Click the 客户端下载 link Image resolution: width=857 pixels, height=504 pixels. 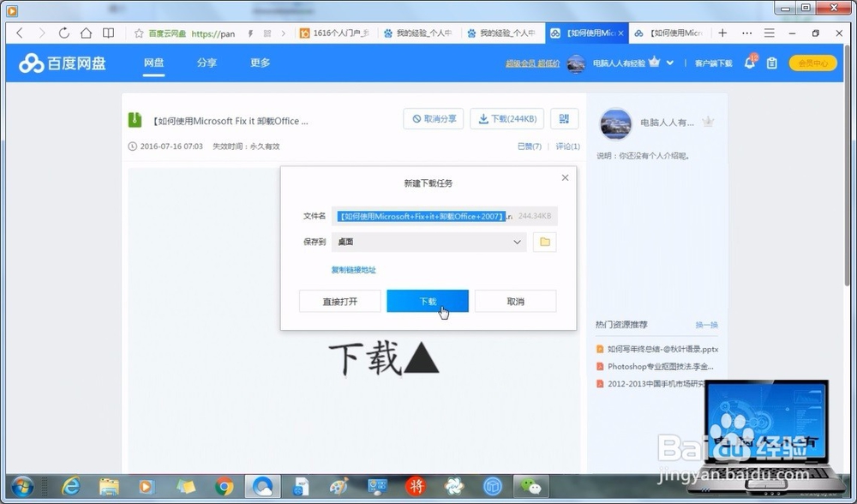(x=713, y=63)
